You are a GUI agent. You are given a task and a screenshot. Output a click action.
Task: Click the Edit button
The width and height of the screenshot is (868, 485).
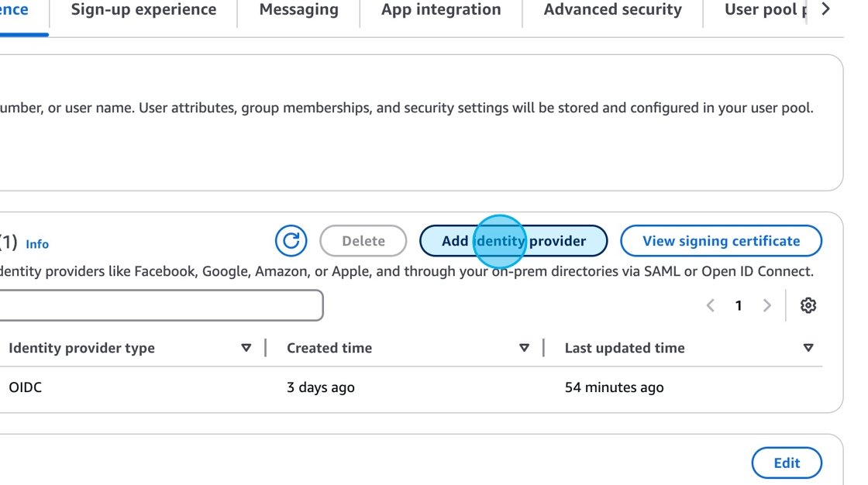click(787, 463)
